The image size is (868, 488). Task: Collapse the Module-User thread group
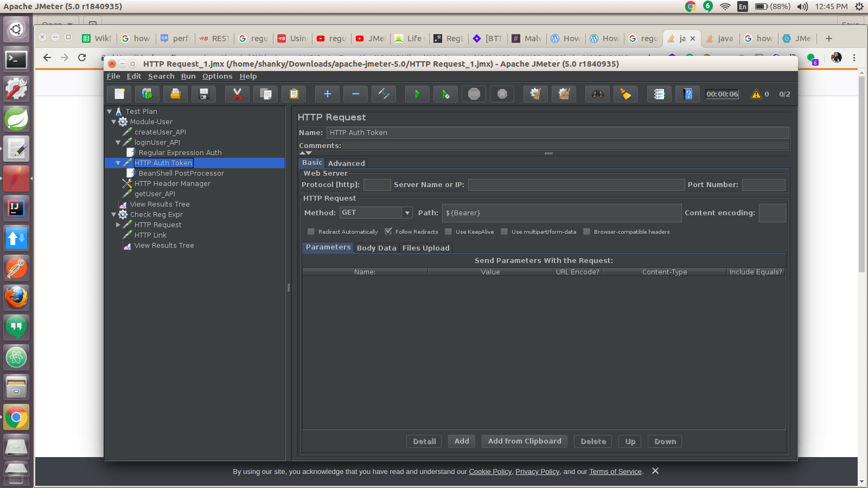(x=114, y=122)
